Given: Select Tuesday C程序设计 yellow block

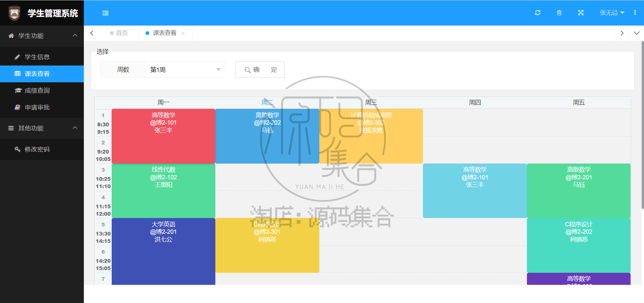Looking at the screenshot, I should (x=267, y=245).
